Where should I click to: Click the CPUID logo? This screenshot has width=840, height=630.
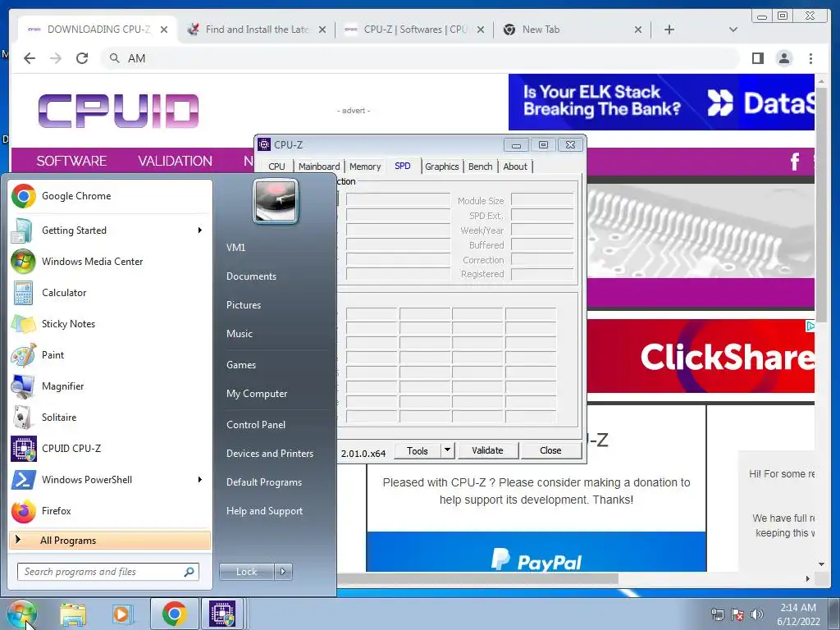tap(118, 111)
